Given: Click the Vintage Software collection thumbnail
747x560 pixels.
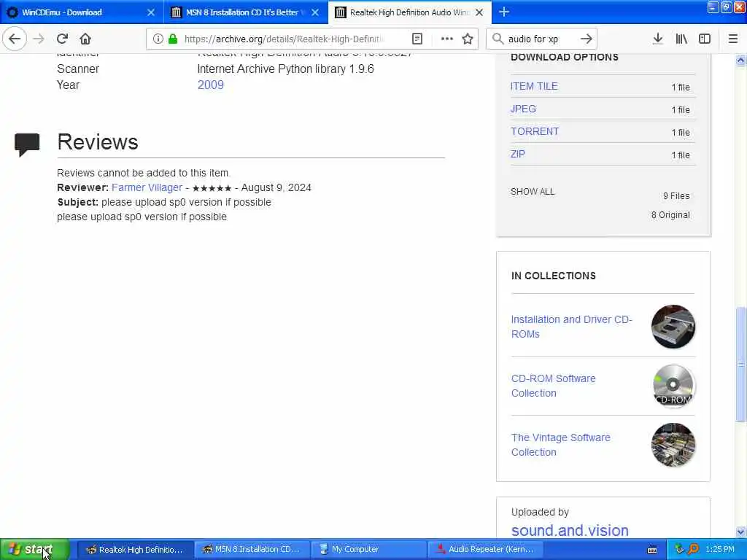Looking at the screenshot, I should tap(673, 445).
